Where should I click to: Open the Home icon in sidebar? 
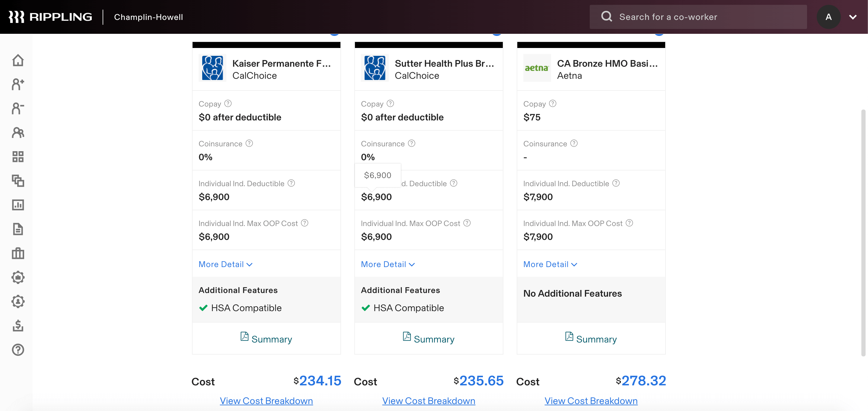coord(18,60)
